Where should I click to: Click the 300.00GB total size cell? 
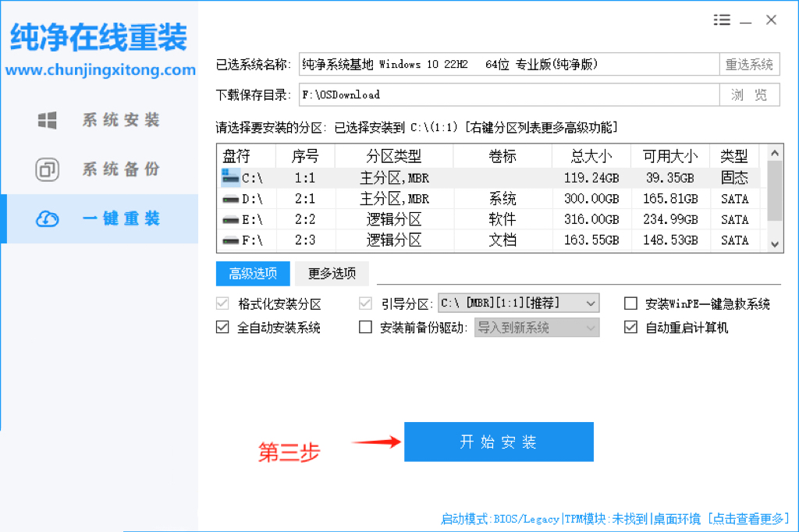591,199
